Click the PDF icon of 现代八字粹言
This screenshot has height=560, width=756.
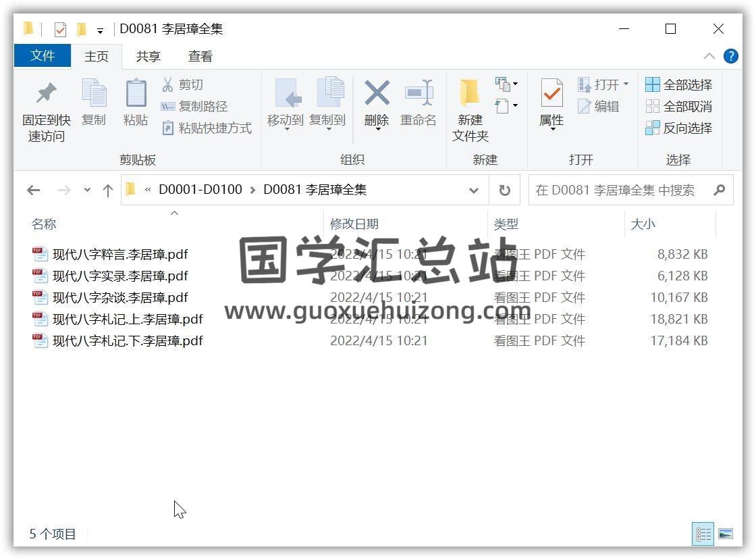(x=40, y=254)
